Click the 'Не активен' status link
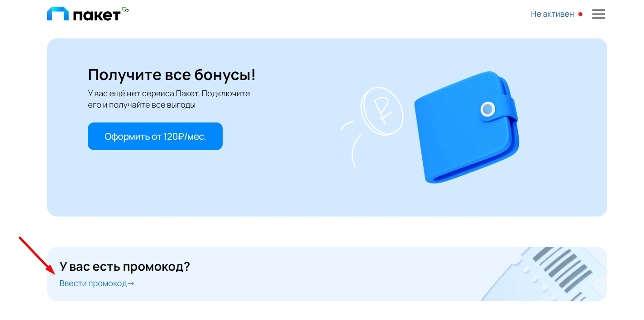The height and width of the screenshot is (320, 644). (x=552, y=14)
